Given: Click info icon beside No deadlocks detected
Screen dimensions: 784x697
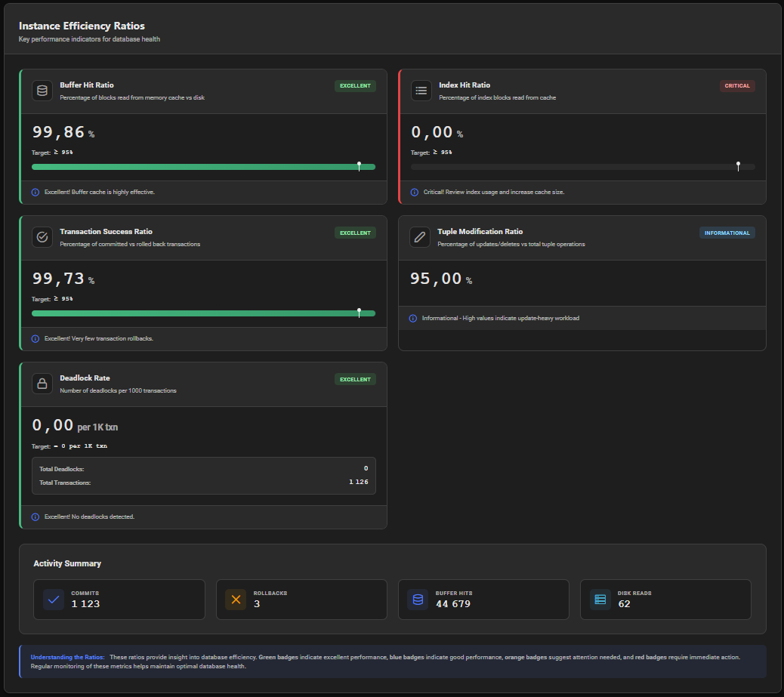Looking at the screenshot, I should (35, 517).
